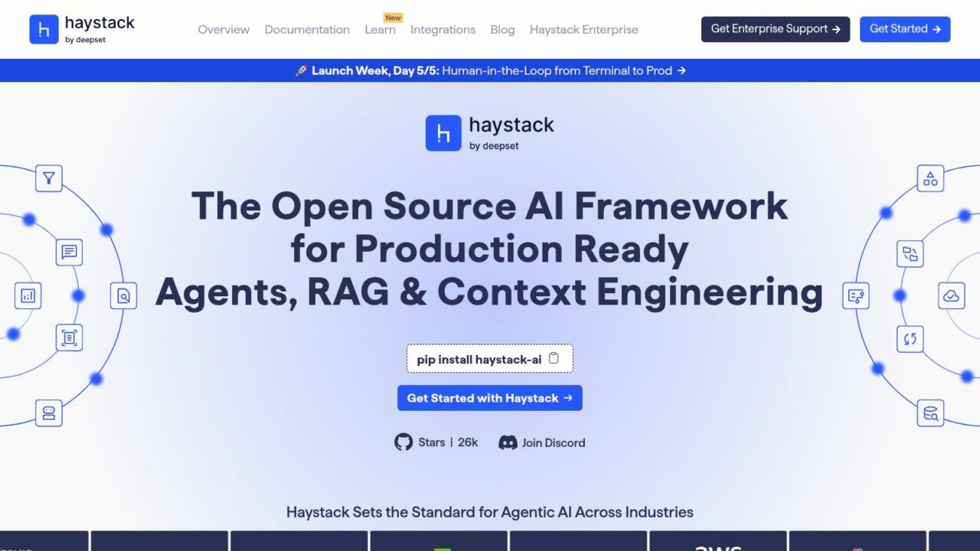Click the database search icon on right orbit

click(x=930, y=413)
